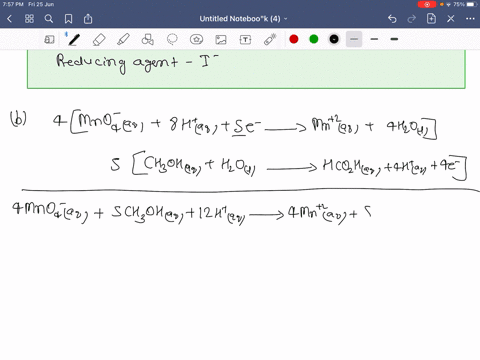480x360 pixels.
Task: Close the editing toolbar with X
Action: (451, 19)
